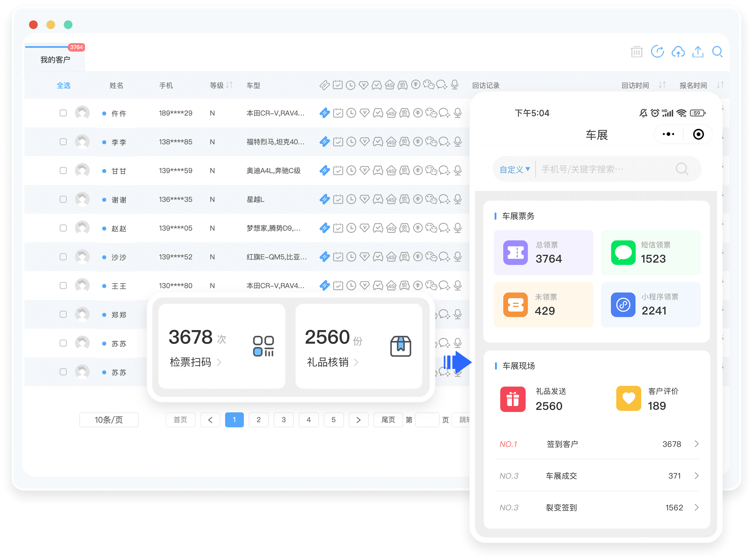Click the cloud upload icon
Viewport: 753px width, 560px height.
[x=678, y=52]
